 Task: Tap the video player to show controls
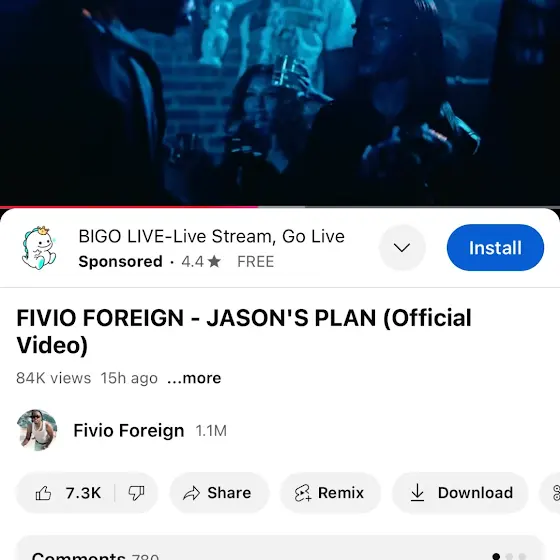(280, 102)
